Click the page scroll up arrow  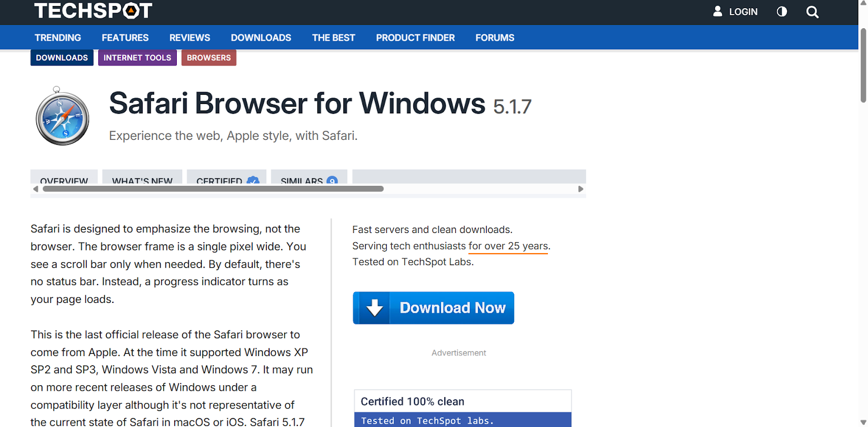pos(863,3)
